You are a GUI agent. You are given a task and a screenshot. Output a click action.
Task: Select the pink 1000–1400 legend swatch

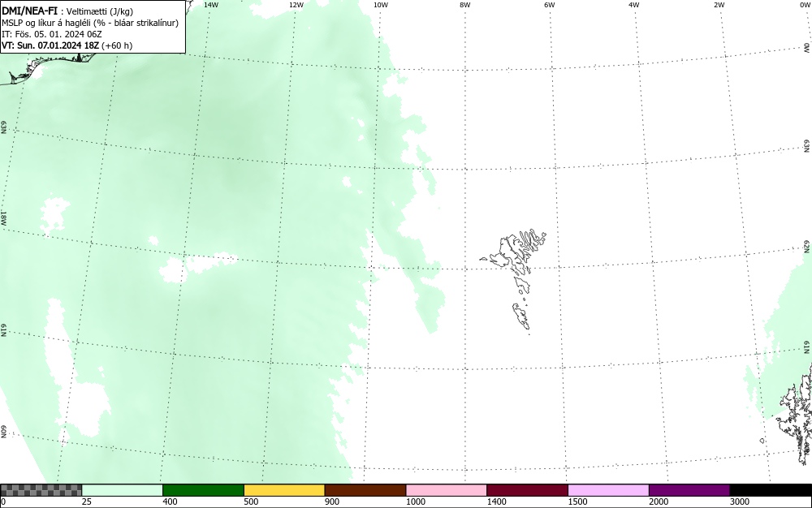(447, 490)
